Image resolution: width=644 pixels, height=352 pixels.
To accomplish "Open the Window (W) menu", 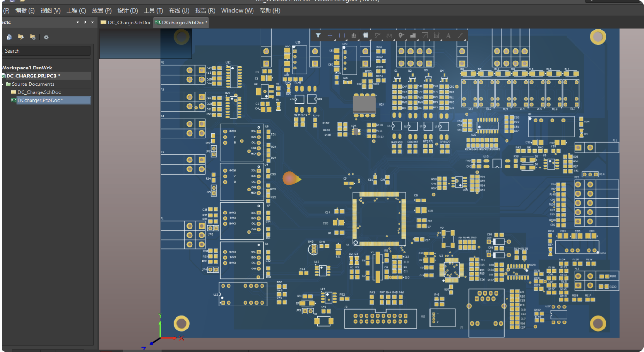I will click(x=238, y=10).
